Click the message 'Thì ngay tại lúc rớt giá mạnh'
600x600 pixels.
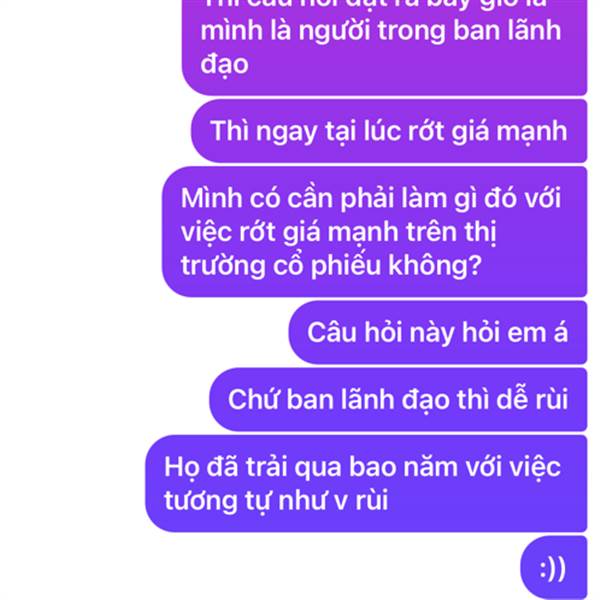coord(389,131)
